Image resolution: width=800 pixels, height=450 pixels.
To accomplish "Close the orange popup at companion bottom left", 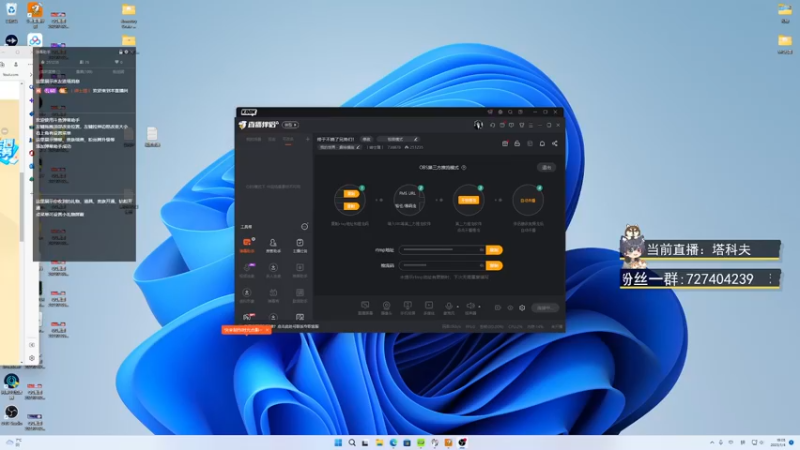I will click(267, 330).
